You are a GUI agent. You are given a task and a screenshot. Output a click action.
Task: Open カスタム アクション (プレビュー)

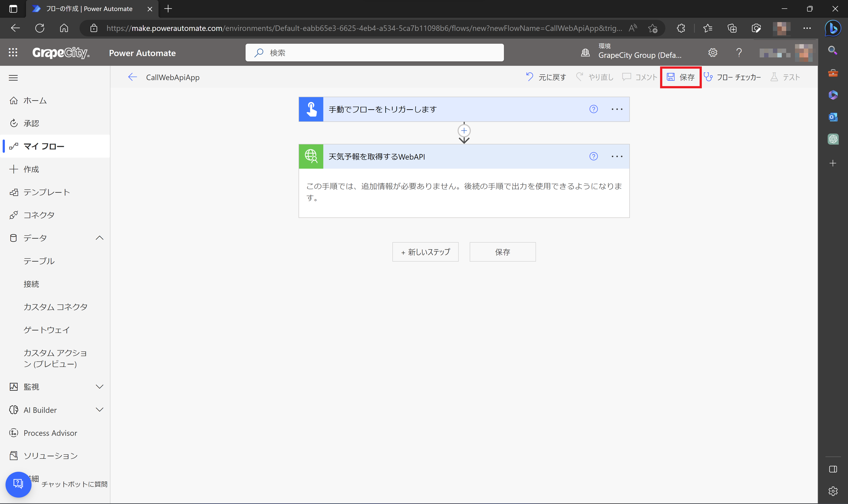tap(55, 358)
